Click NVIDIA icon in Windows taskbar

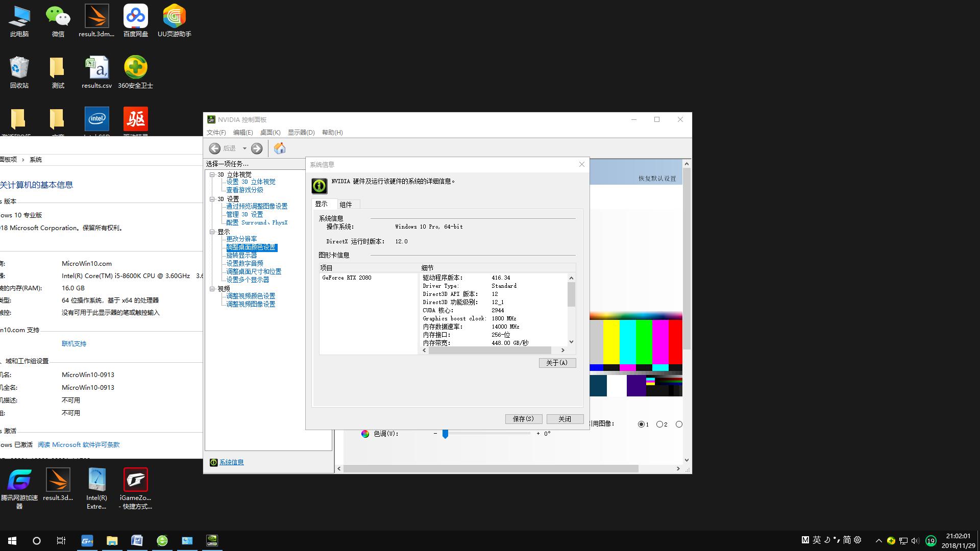click(212, 540)
